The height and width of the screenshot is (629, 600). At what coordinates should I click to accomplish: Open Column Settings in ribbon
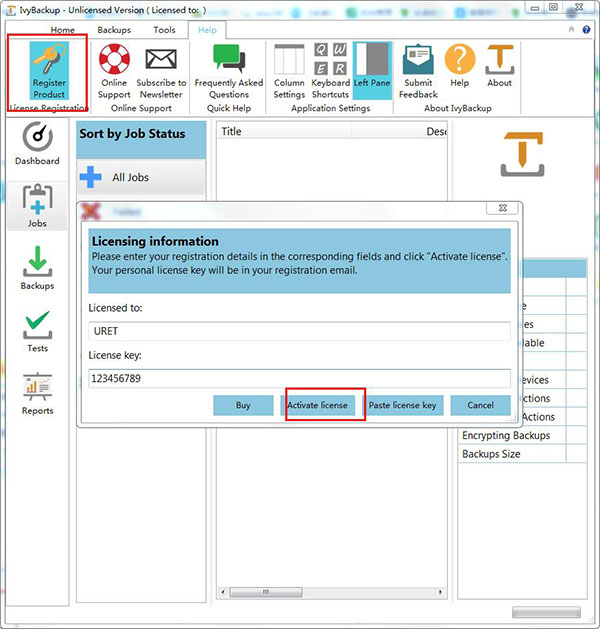coord(289,71)
